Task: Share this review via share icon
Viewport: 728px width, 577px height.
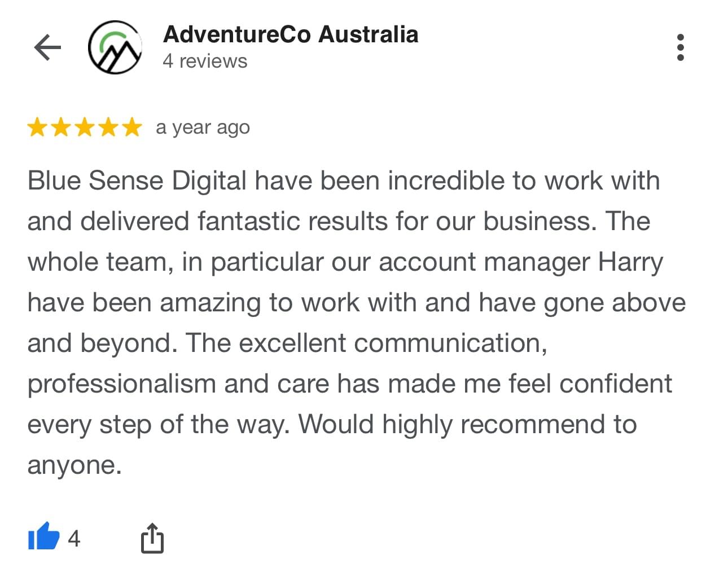Action: coord(152,538)
